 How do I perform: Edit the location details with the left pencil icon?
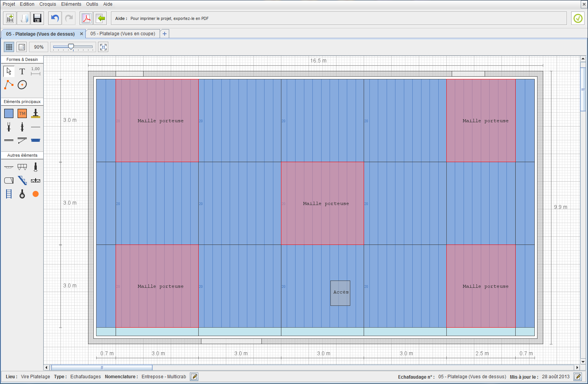click(194, 377)
